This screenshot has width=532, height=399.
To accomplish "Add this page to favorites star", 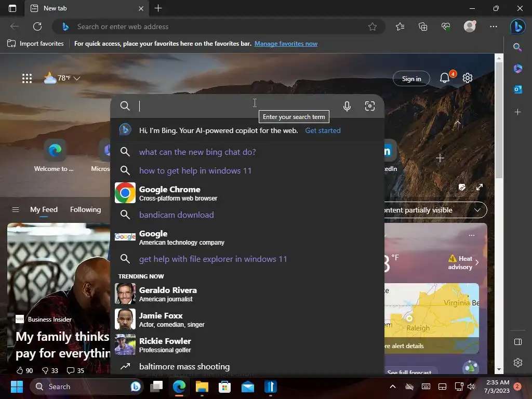I will click(372, 26).
